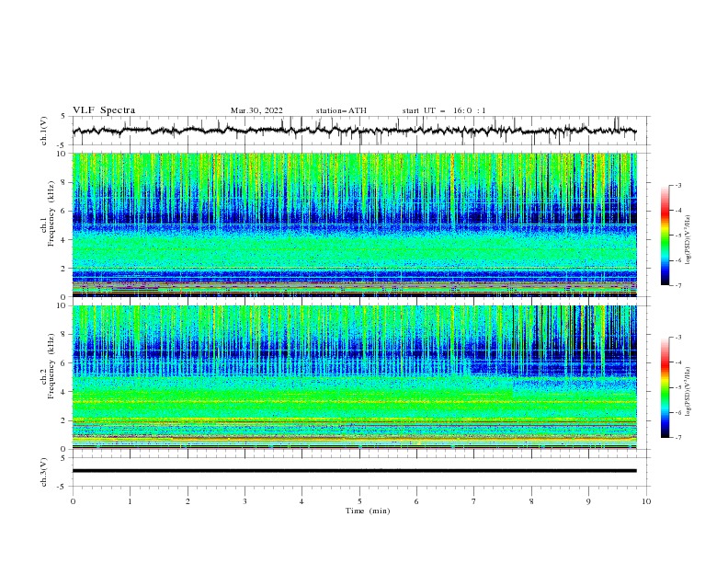Screen dimensions: 728x563
Task: Click time axis tick label "1"
Action: point(130,501)
